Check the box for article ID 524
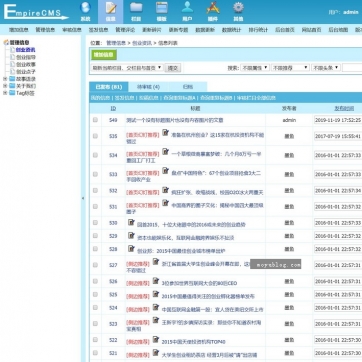The height and width of the screenshot is (362, 362). coord(95,307)
